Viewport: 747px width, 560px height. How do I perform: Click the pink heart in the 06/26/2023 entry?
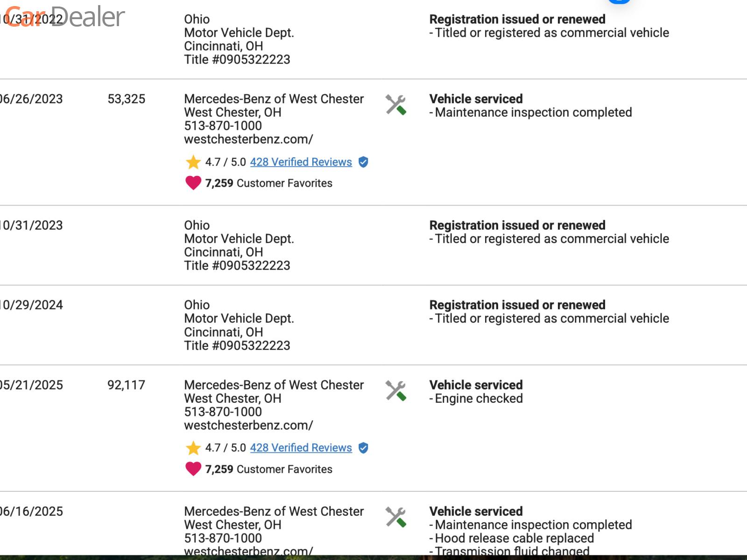(x=193, y=183)
